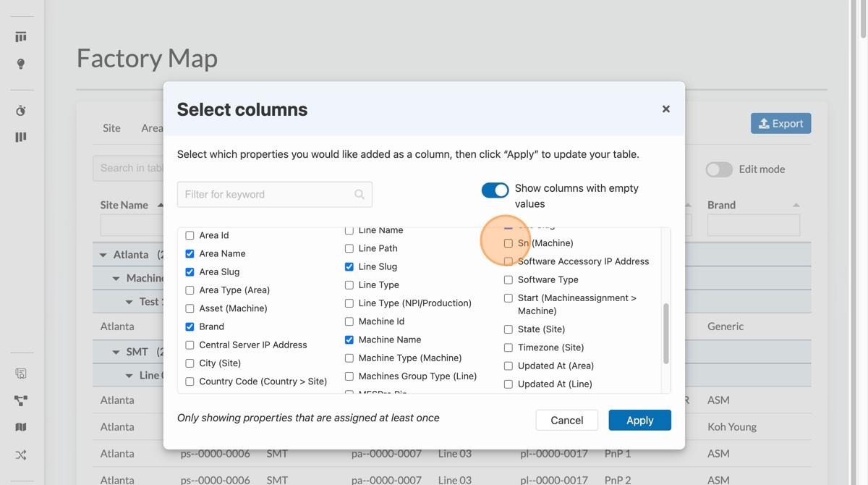Image resolution: width=868 pixels, height=485 pixels.
Task: Enable the Line Path checkbox
Action: click(x=348, y=248)
